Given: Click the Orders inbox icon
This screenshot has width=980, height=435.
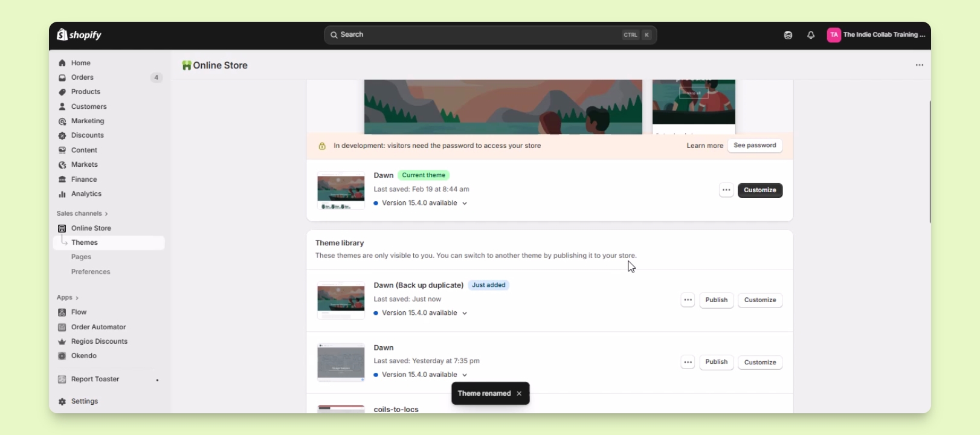Looking at the screenshot, I should tap(62, 77).
